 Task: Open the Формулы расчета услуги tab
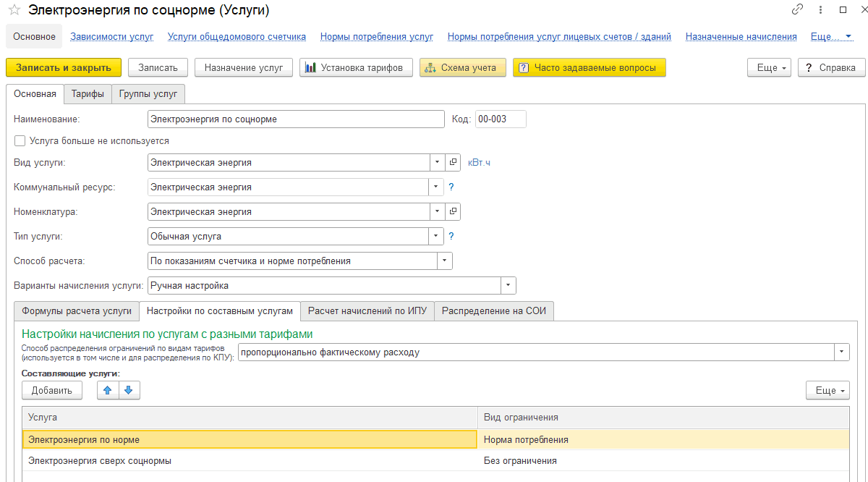click(x=77, y=311)
